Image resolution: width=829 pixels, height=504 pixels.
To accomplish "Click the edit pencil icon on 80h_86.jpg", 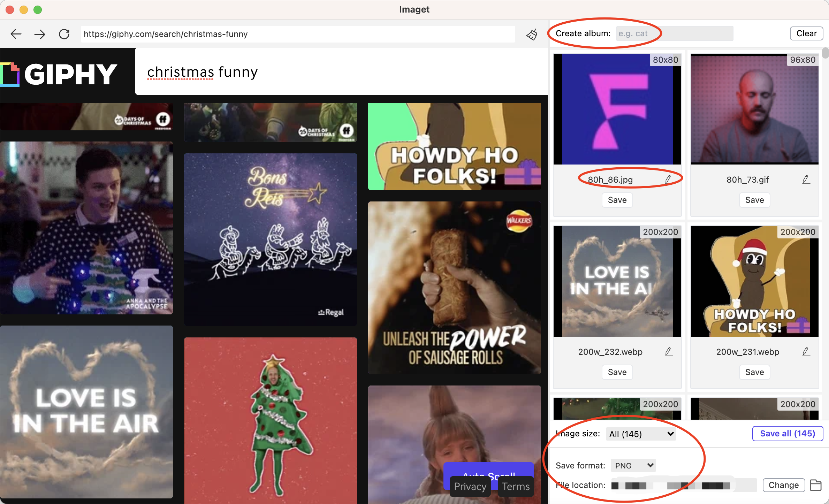I will tap(667, 180).
